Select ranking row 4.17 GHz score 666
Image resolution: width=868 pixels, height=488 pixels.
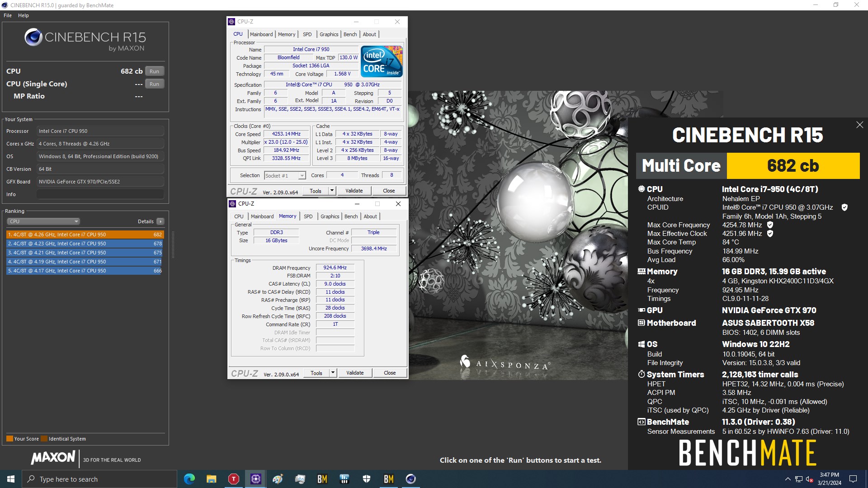(85, 271)
